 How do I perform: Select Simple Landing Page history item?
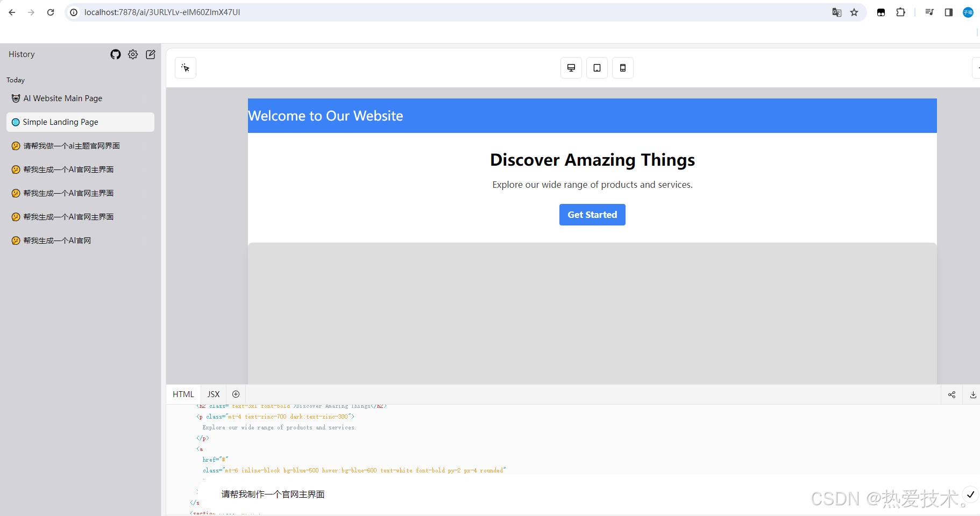click(80, 122)
